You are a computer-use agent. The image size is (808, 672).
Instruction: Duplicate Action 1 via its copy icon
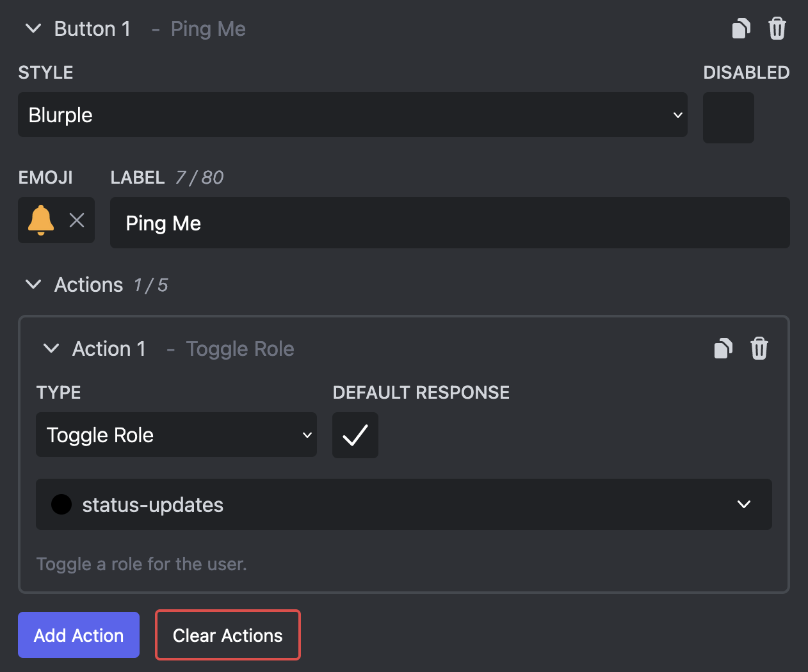pos(723,348)
